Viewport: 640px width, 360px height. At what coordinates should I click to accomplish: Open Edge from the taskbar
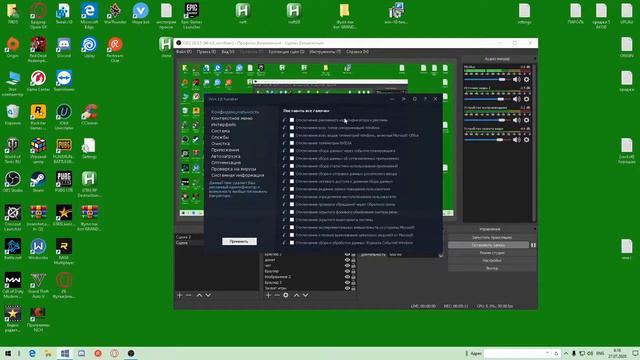coord(32,353)
